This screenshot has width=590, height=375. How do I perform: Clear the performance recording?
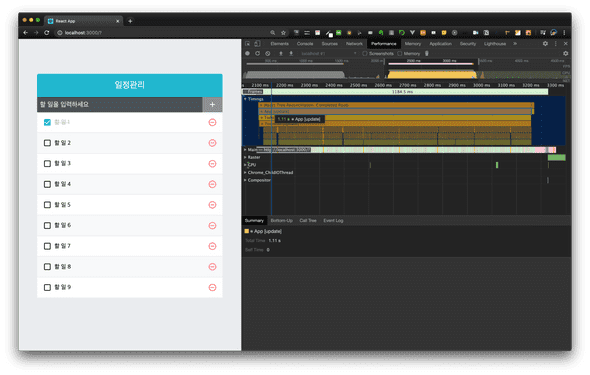[x=268, y=53]
